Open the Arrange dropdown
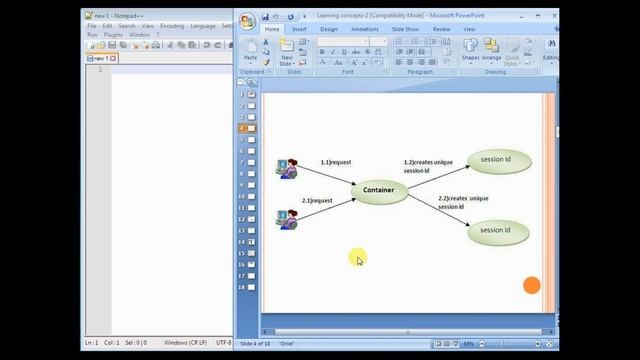This screenshot has height=360, width=640. point(491,51)
